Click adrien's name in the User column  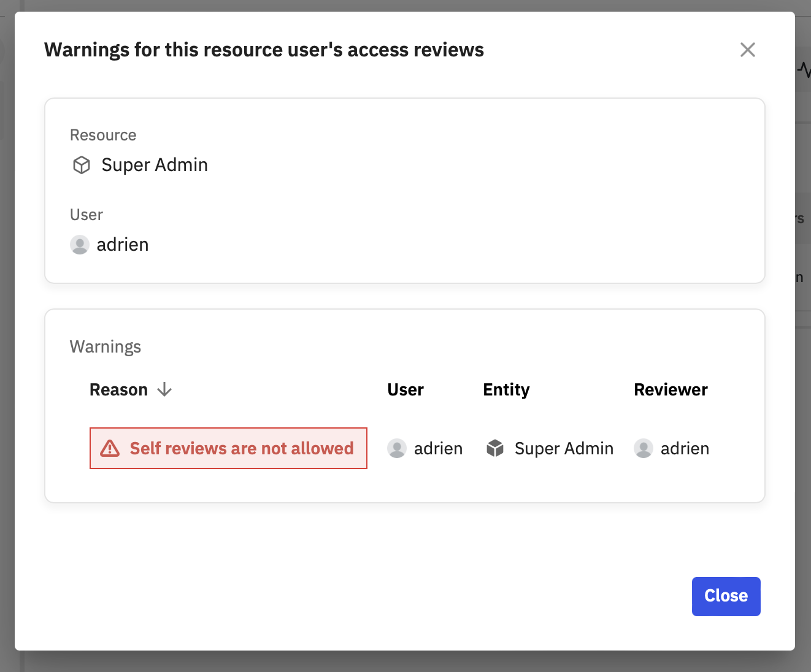tap(438, 449)
